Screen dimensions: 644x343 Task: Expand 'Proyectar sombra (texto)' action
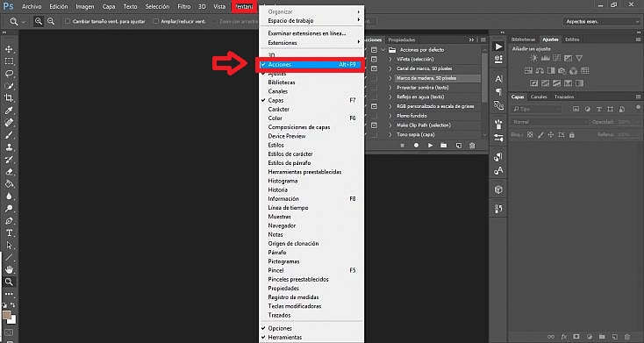point(390,88)
